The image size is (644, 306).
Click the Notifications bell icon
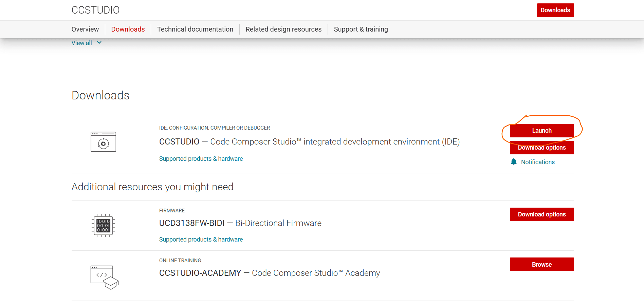[x=514, y=162]
